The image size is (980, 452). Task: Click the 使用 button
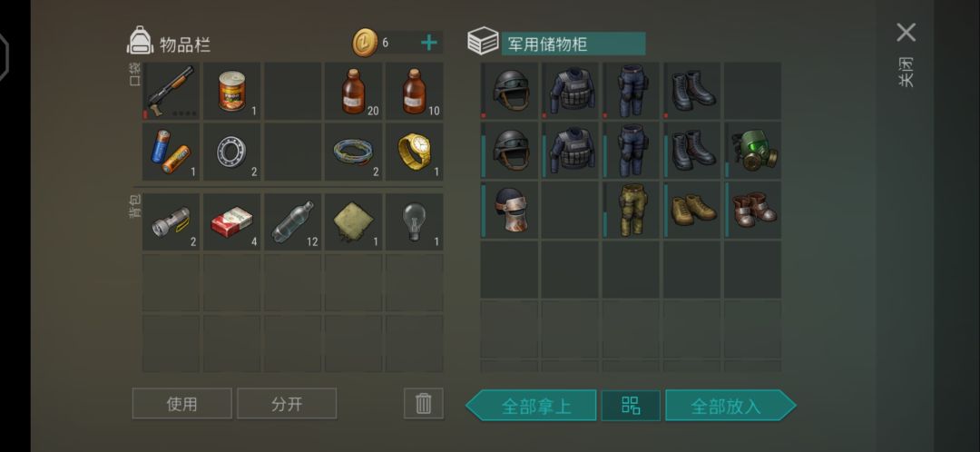tap(181, 403)
